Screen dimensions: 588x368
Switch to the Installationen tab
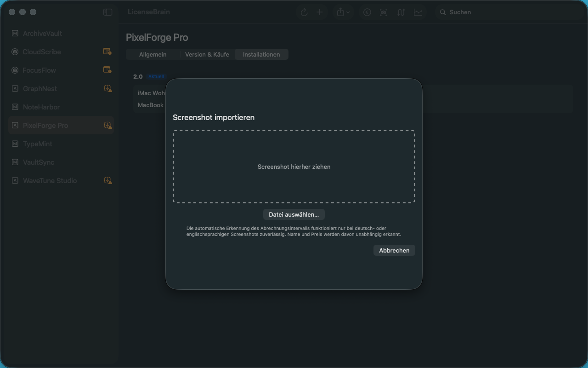261,54
